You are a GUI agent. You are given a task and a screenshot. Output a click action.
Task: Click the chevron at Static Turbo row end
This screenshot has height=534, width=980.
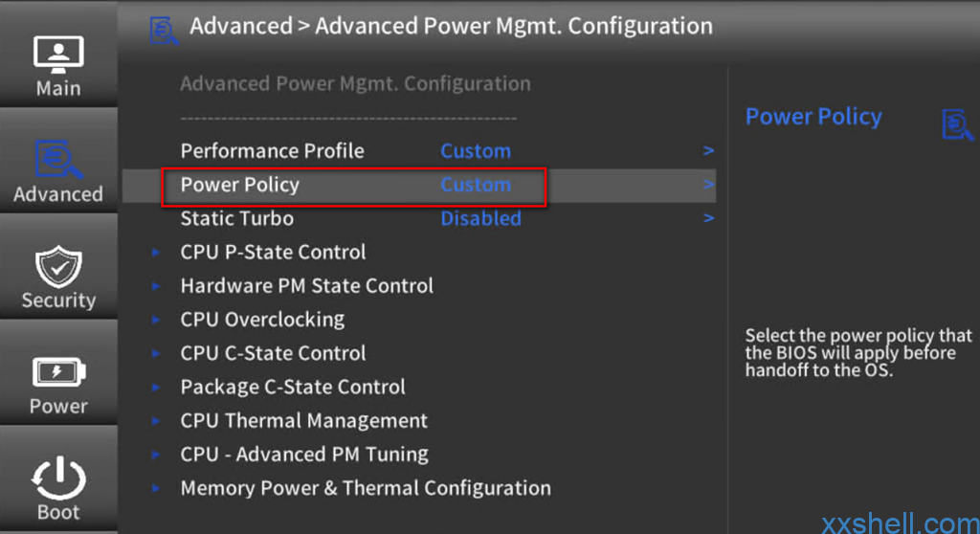708,218
